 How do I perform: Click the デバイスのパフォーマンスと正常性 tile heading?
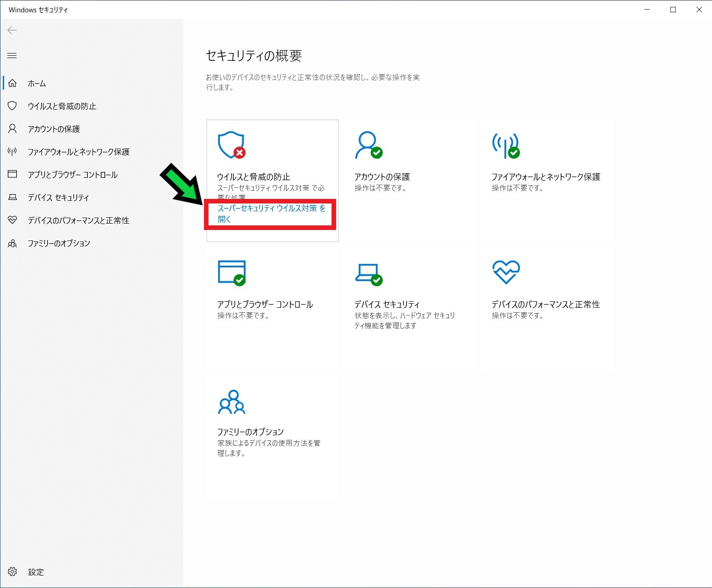pyautogui.click(x=546, y=305)
